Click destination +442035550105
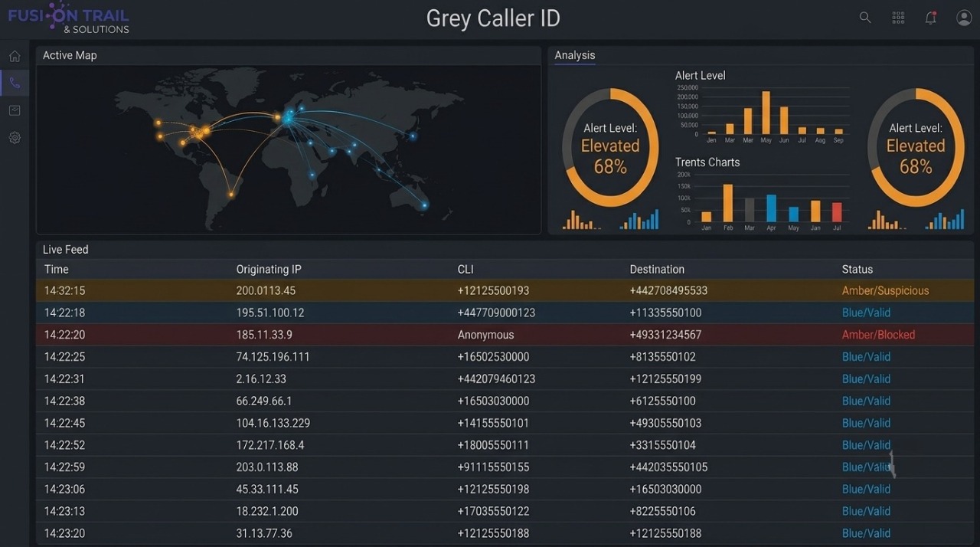Screen dimensions: 980x547 point(668,467)
